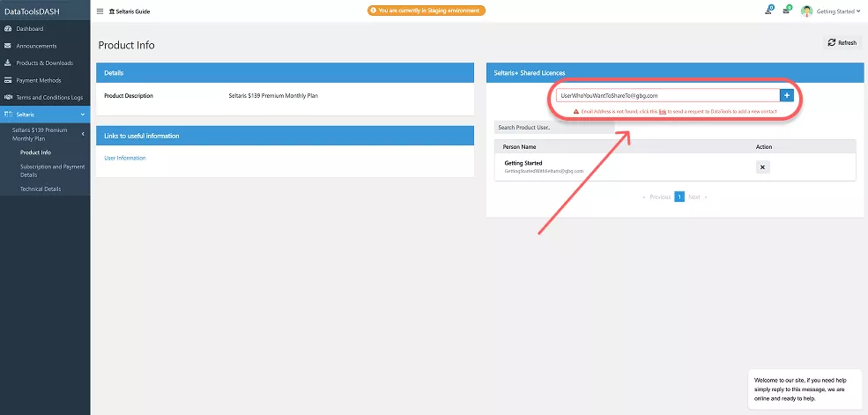Open the User Information link
This screenshot has height=415, width=868.
124,158
